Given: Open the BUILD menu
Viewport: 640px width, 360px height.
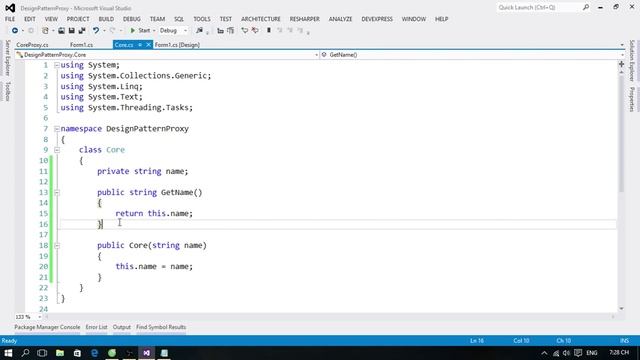Looking at the screenshot, I should pyautogui.click(x=106, y=19).
